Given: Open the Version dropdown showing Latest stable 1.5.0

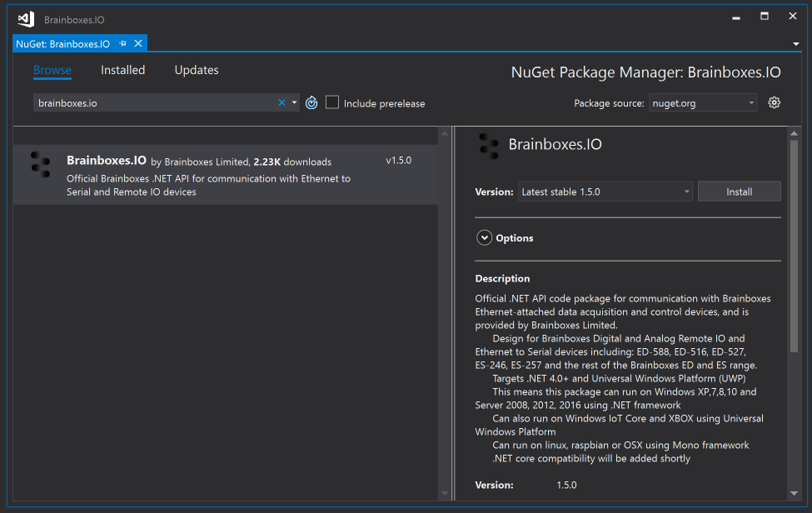Looking at the screenshot, I should (605, 192).
